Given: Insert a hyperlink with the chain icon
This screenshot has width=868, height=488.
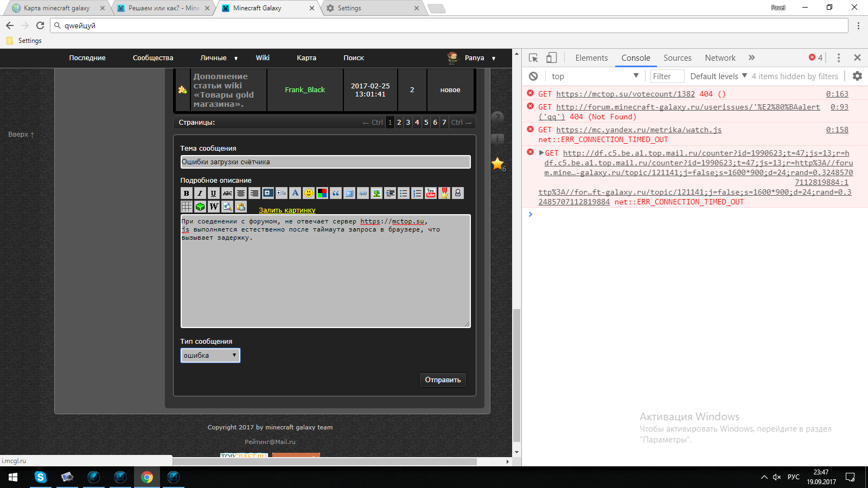Looking at the screenshot, I should click(363, 193).
